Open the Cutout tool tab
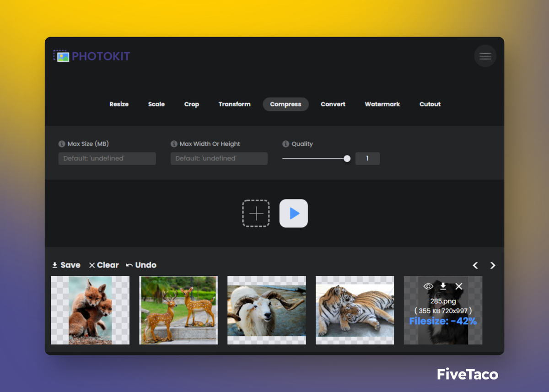 430,104
